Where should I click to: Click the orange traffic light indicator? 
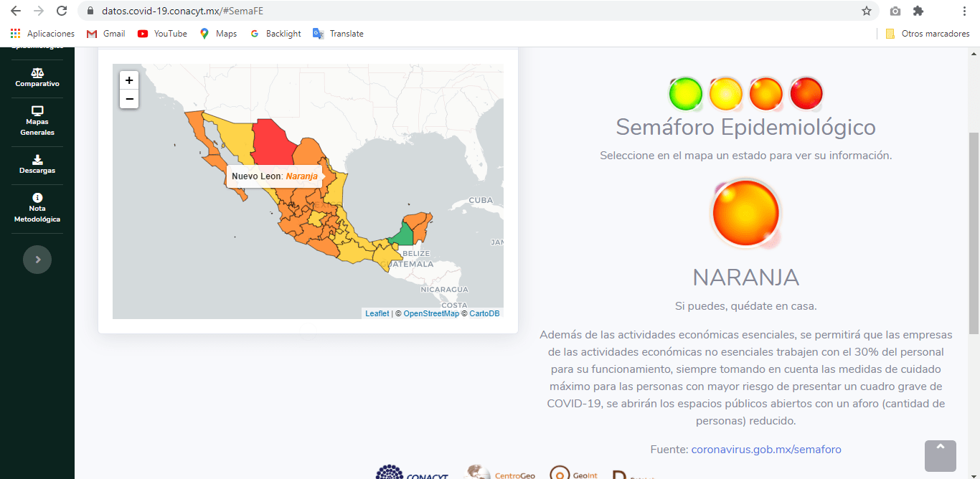pos(766,93)
